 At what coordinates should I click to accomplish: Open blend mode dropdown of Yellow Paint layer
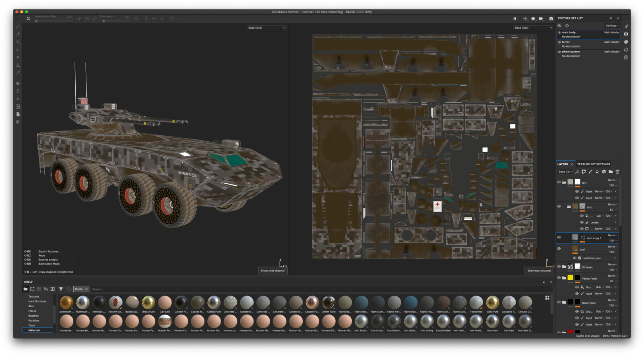click(x=612, y=276)
